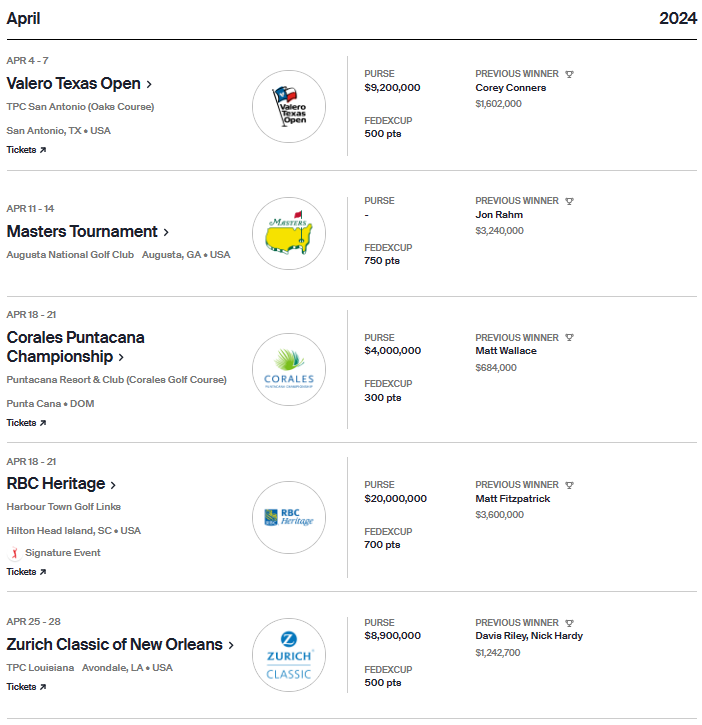Select previous winners Davis Riley, Nick Hardy
The image size is (702, 725).
click(529, 636)
